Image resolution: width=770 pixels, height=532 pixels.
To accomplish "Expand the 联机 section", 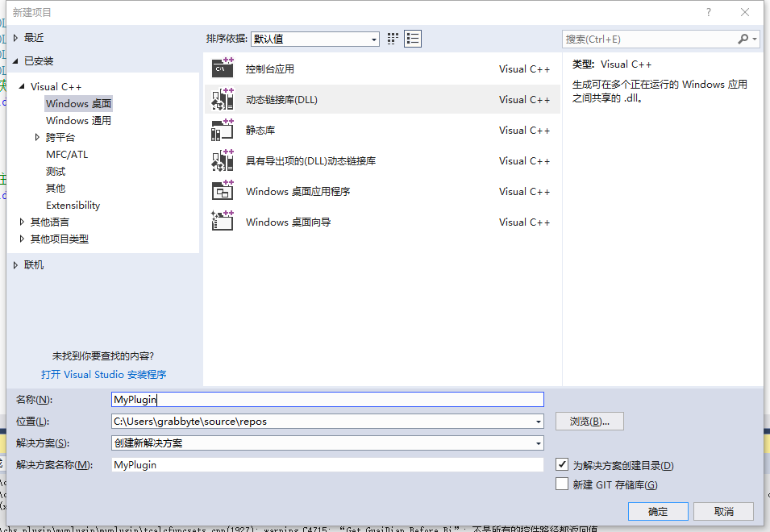I will click(x=15, y=265).
